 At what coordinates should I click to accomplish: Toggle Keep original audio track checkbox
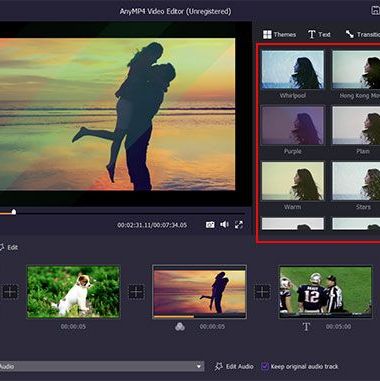(265, 366)
